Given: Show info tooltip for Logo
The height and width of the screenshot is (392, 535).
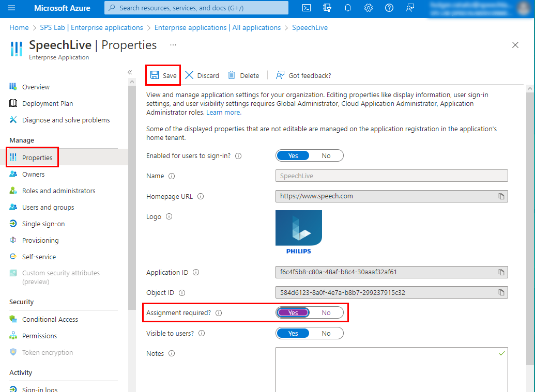Looking at the screenshot, I should (x=169, y=217).
